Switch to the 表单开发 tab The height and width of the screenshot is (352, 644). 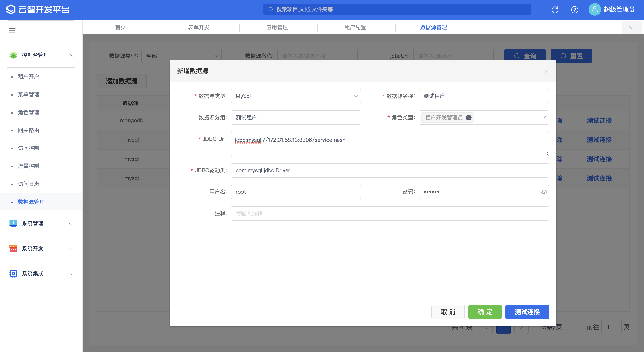199,27
